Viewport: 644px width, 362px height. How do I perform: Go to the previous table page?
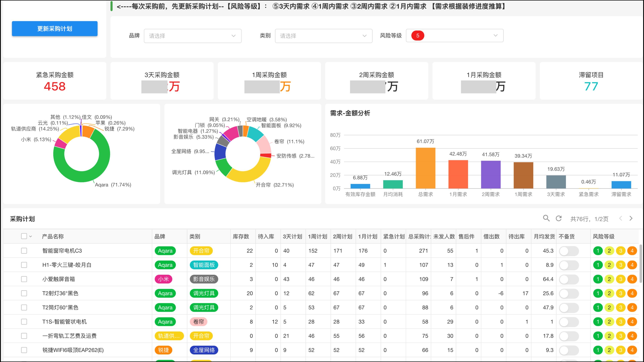click(x=621, y=218)
